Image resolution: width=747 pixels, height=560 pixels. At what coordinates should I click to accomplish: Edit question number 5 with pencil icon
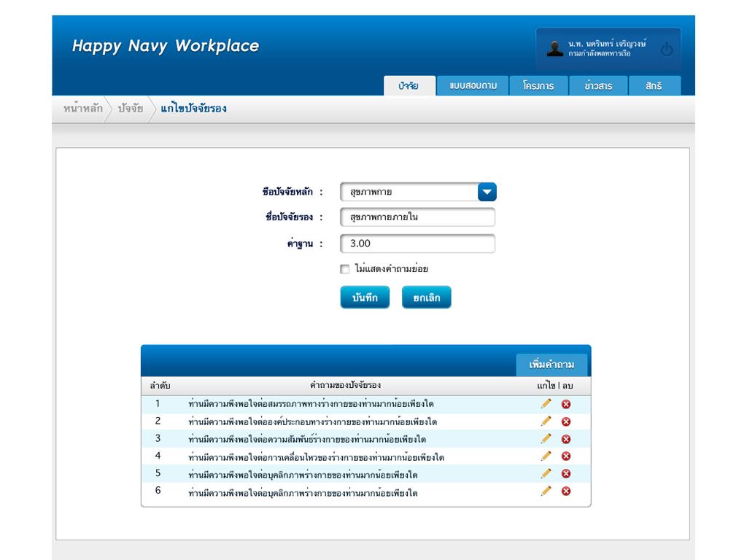(546, 474)
